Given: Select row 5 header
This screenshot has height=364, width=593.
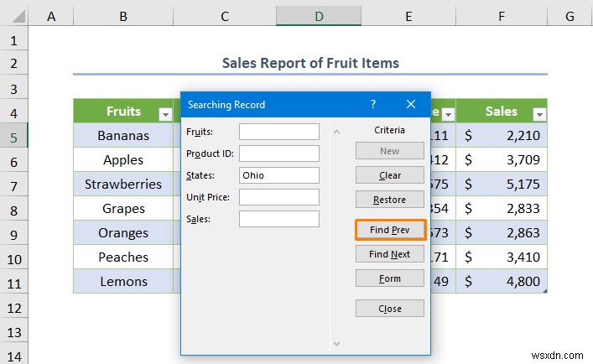Looking at the screenshot, I should point(13,135).
